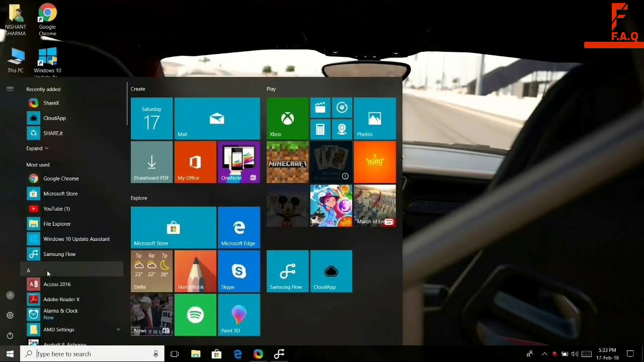
Task: Open the Drawboard PDF tile
Action: [151, 162]
